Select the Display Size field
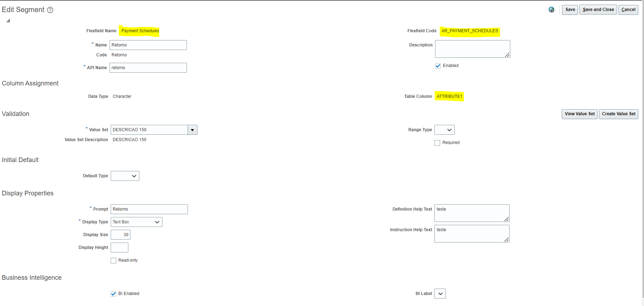Image resolution: width=644 pixels, height=306 pixels. pyautogui.click(x=121, y=235)
